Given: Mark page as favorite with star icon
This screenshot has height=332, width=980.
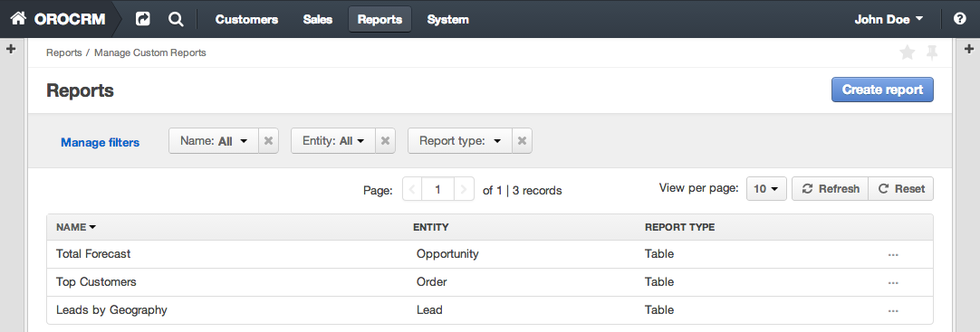Looking at the screenshot, I should [907, 53].
